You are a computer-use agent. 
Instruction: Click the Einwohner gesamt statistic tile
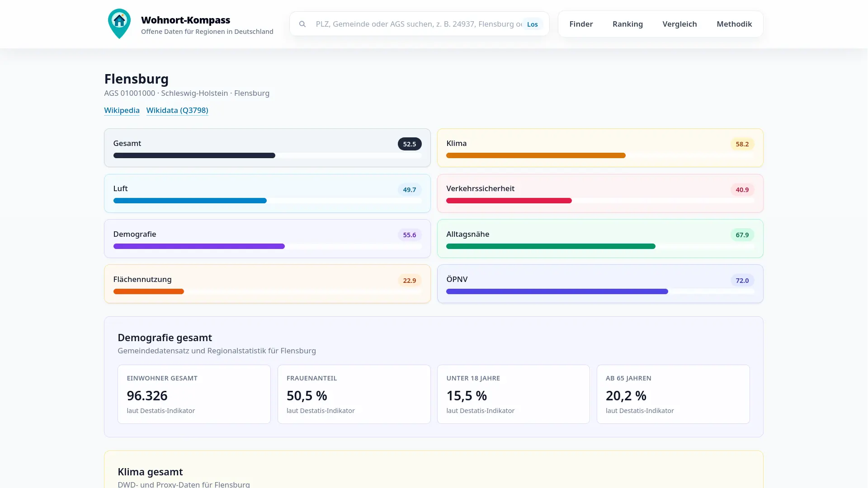[194, 394]
